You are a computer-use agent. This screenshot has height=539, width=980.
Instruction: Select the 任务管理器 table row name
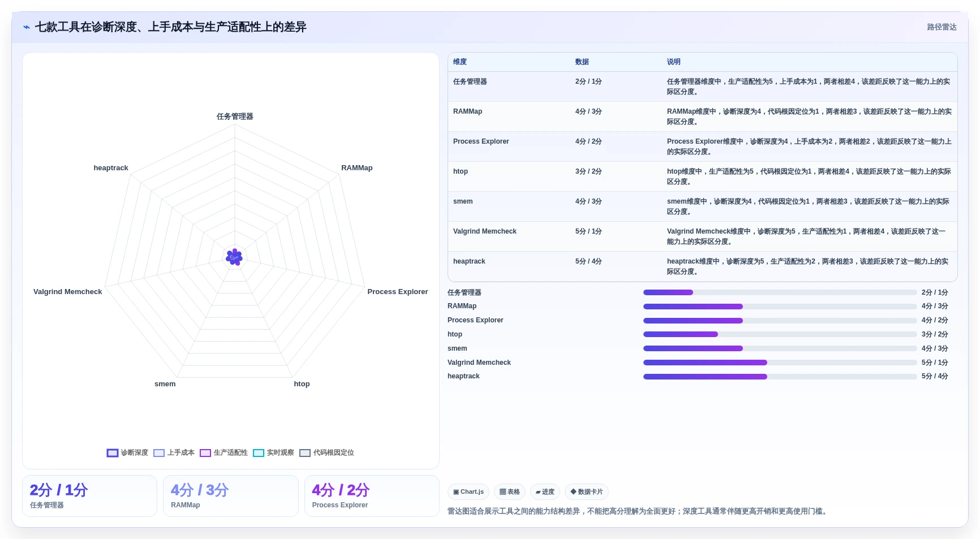tap(470, 81)
